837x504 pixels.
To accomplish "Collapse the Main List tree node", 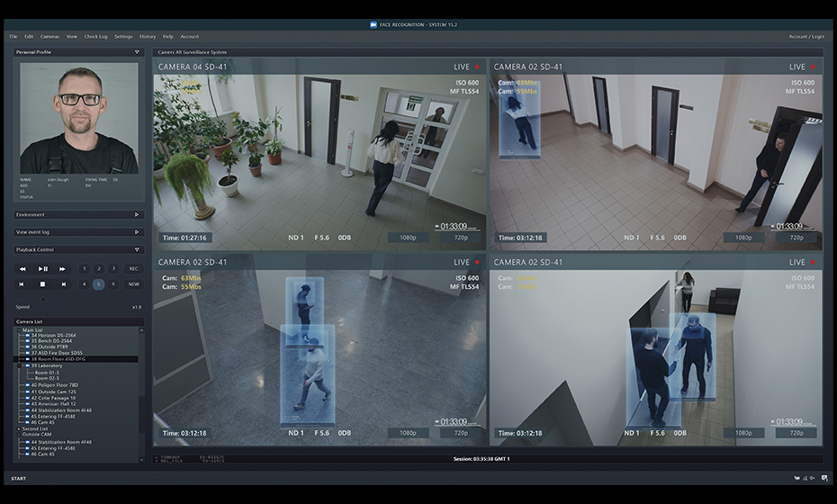I will (19, 330).
